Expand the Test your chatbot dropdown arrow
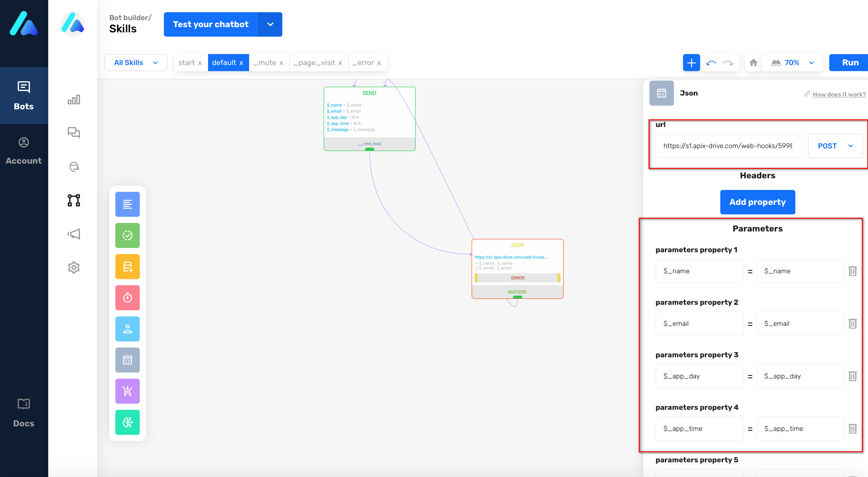This screenshot has height=477, width=868. 270,24
